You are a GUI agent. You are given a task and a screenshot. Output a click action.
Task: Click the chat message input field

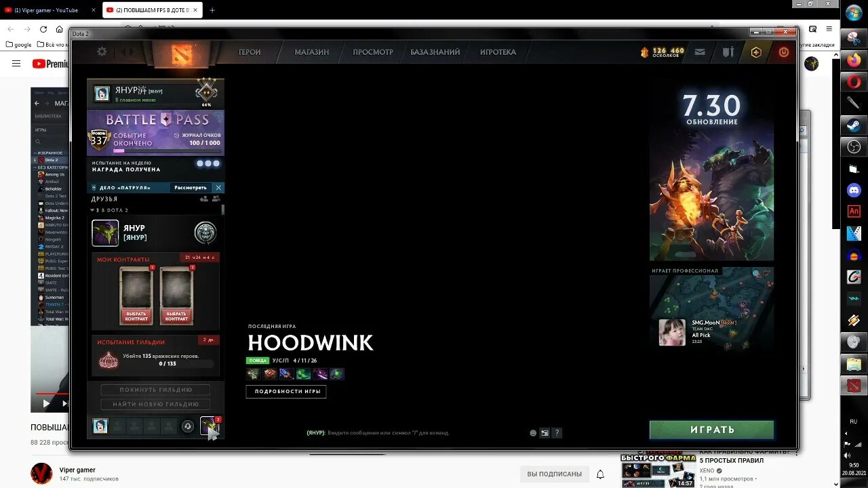coord(414,432)
